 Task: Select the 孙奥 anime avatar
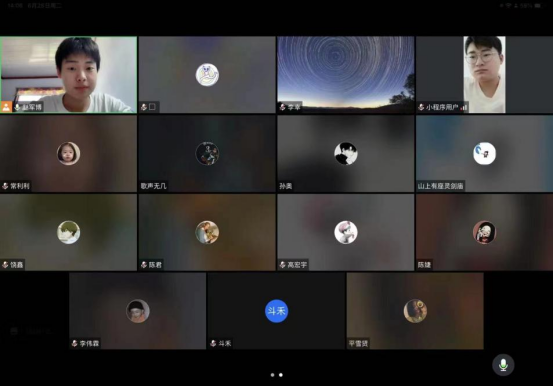point(346,153)
